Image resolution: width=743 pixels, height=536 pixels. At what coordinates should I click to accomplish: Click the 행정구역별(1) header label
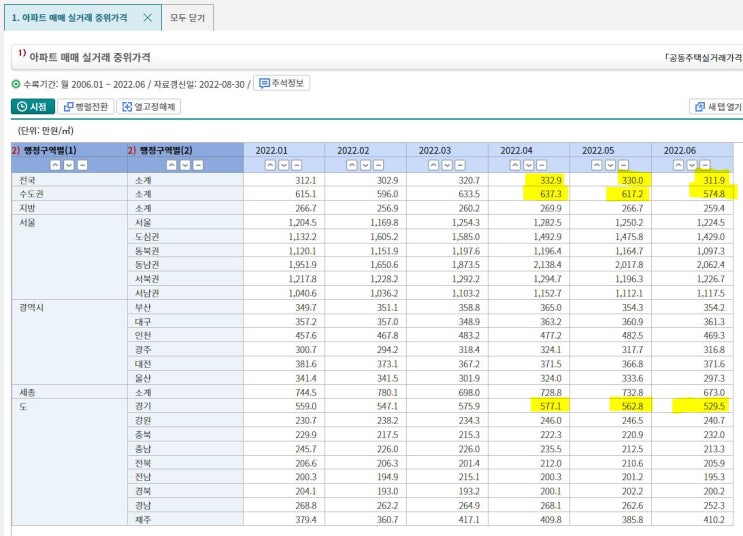(x=50, y=150)
